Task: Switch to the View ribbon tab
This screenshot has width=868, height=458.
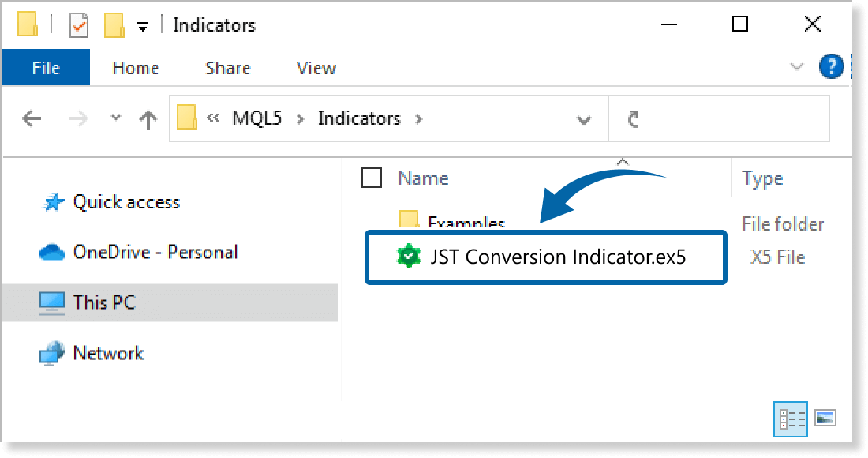Action: click(x=316, y=68)
